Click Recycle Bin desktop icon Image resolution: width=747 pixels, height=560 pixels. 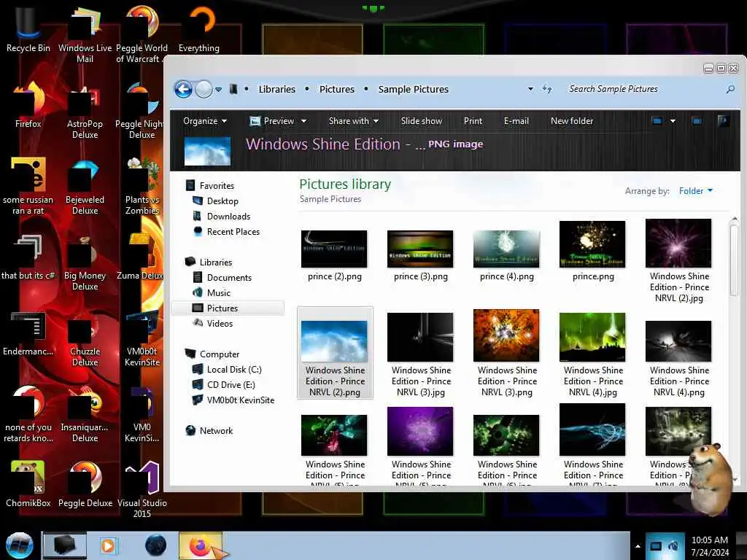28,29
